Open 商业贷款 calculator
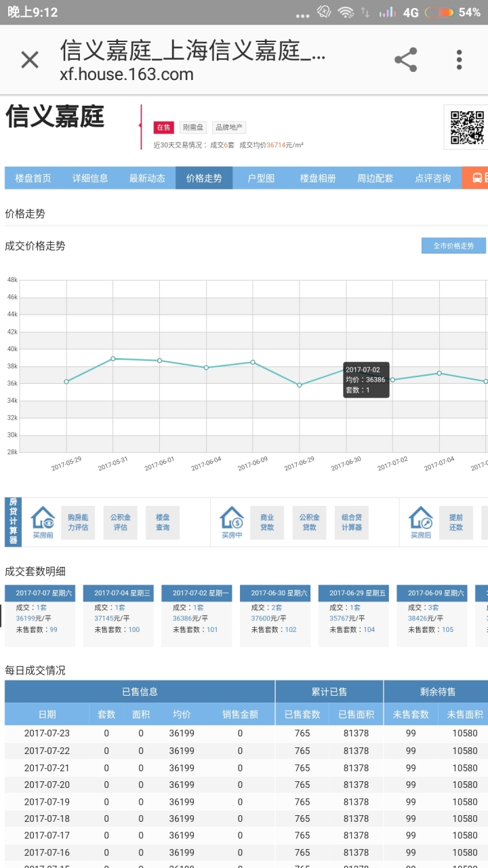 click(x=267, y=522)
